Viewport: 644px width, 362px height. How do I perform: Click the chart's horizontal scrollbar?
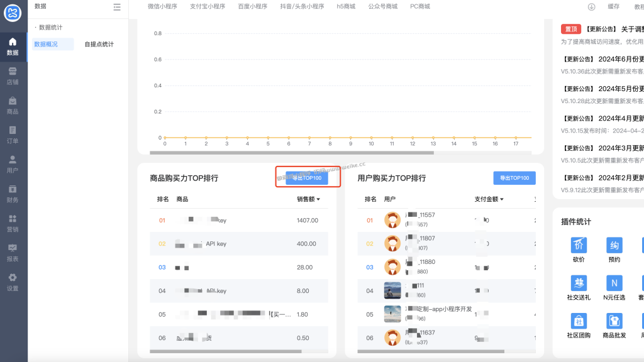(292, 153)
